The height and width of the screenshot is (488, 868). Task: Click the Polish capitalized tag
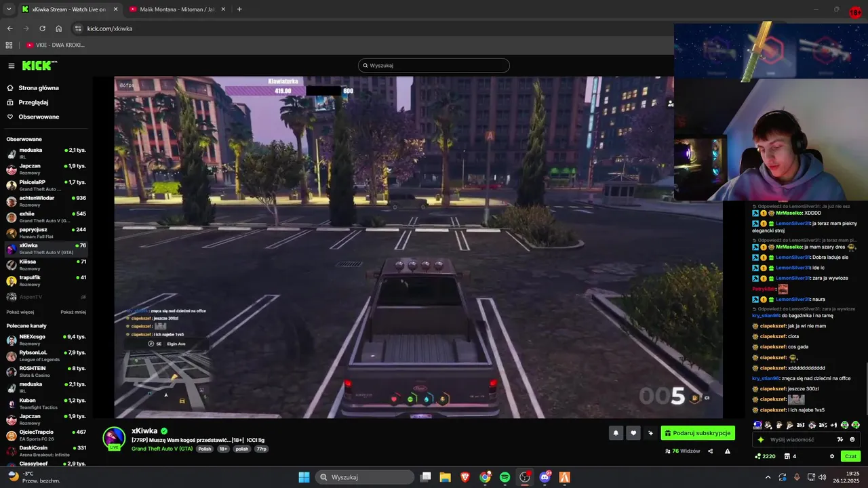tap(205, 449)
